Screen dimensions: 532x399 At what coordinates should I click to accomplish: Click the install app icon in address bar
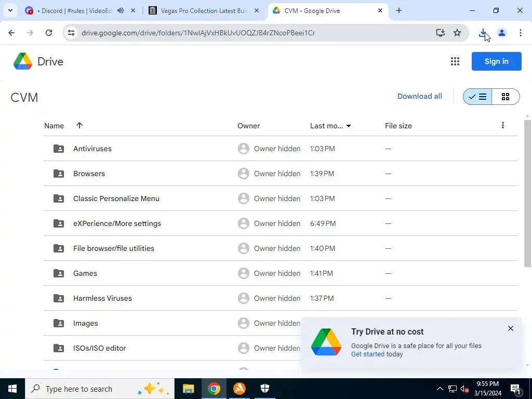click(441, 33)
